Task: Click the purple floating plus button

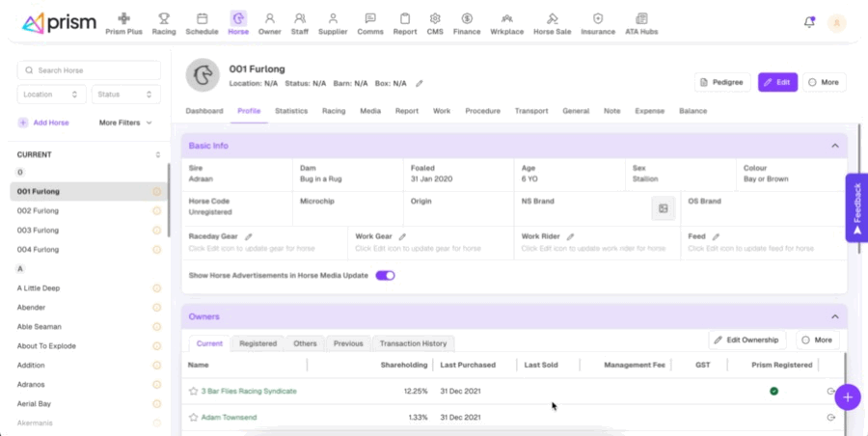Action: point(848,396)
